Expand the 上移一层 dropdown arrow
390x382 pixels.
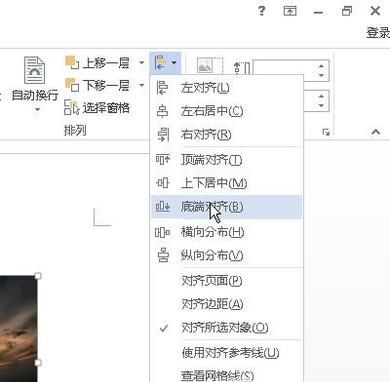point(141,63)
